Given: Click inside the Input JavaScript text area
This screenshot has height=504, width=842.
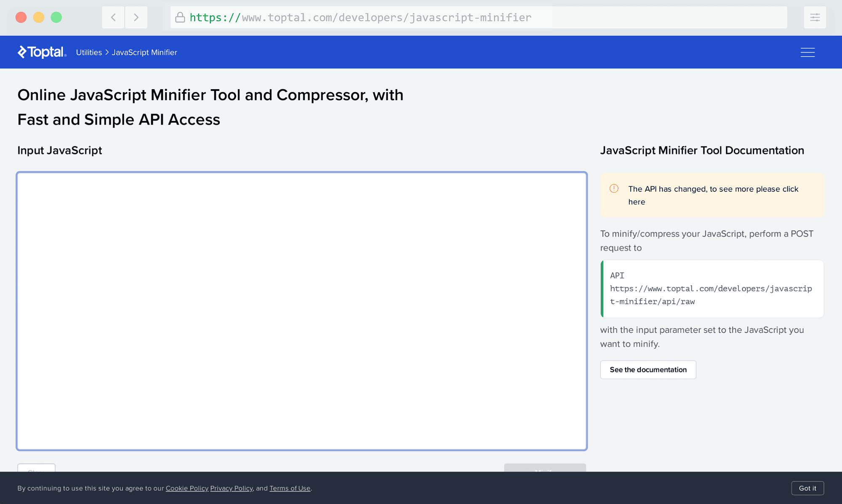Looking at the screenshot, I should [x=301, y=310].
